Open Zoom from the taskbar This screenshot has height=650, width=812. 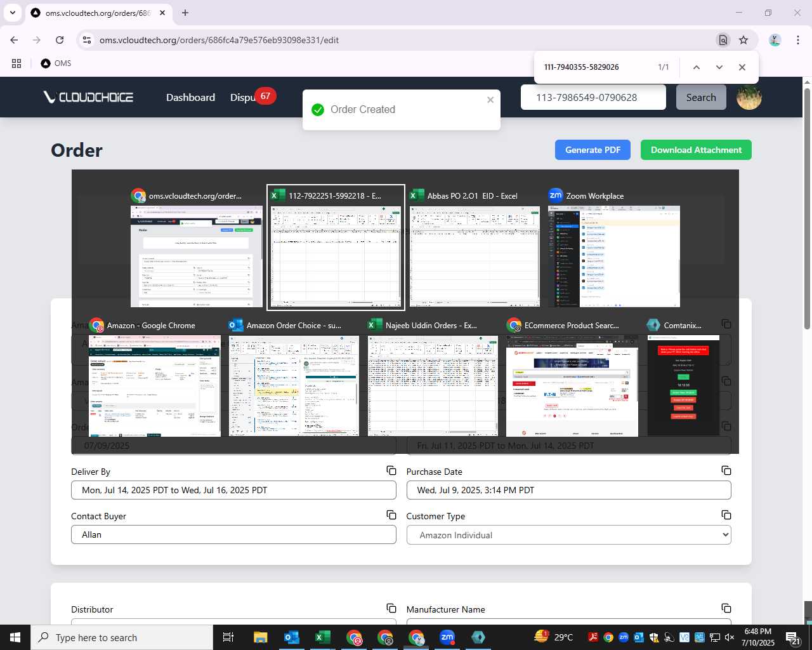[447, 637]
